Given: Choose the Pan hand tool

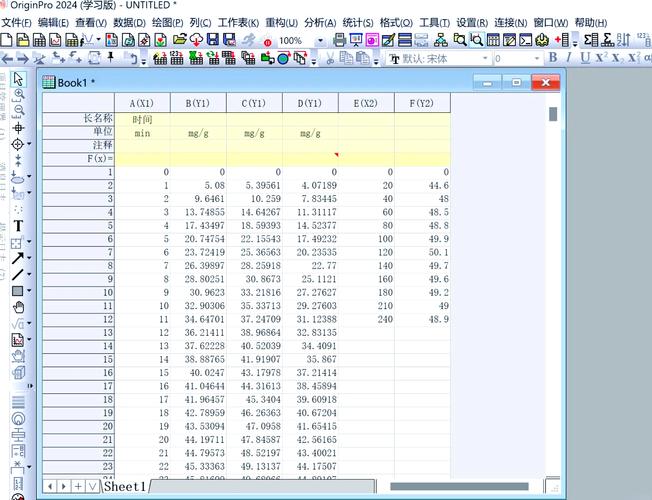Looking at the screenshot, I should (x=18, y=307).
